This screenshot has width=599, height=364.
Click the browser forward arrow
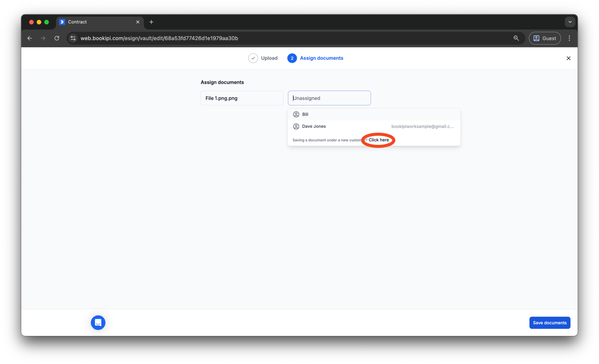(x=43, y=38)
